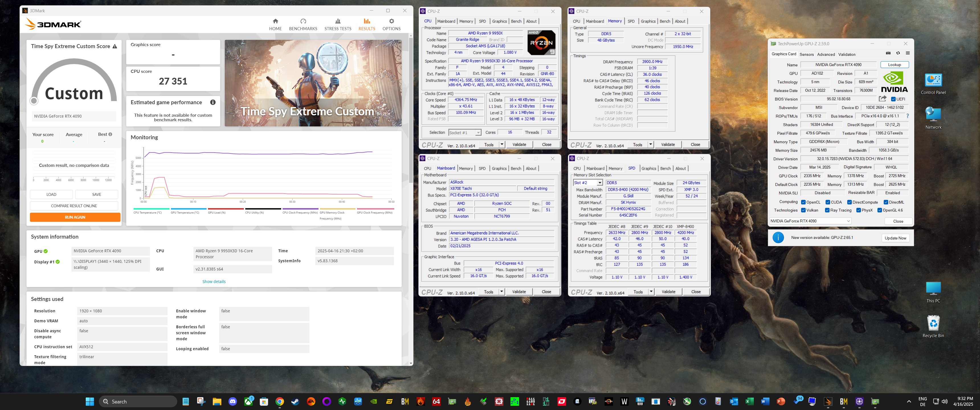Open This PC desktop icon
The height and width of the screenshot is (410, 980).
[933, 292]
